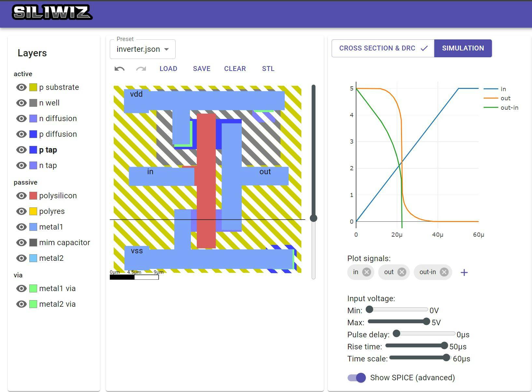Click the SAVE button
This screenshot has width=532, height=392.
[201, 69]
